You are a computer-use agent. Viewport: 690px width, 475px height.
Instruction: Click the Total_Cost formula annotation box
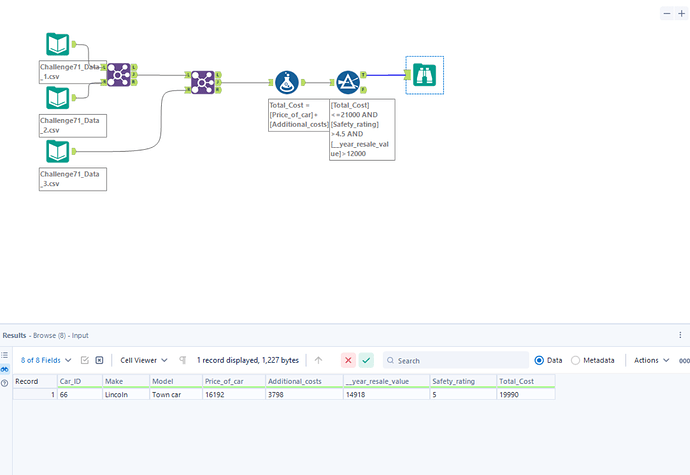click(x=299, y=115)
